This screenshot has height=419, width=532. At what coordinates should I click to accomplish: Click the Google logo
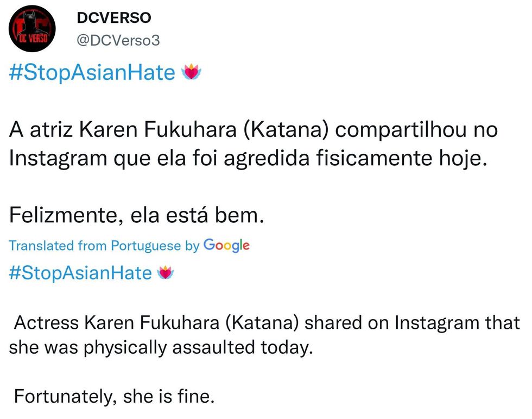pyautogui.click(x=226, y=246)
